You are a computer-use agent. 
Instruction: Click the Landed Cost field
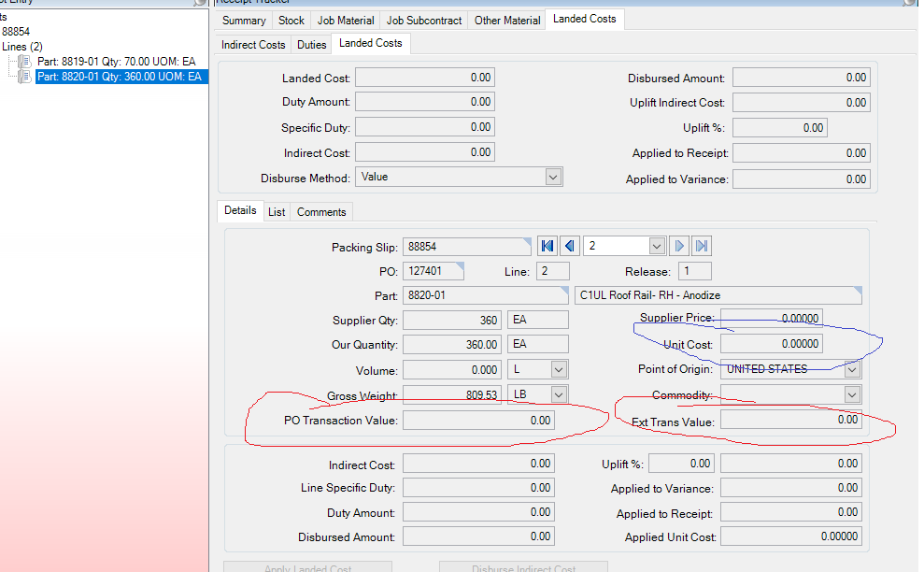tap(424, 78)
